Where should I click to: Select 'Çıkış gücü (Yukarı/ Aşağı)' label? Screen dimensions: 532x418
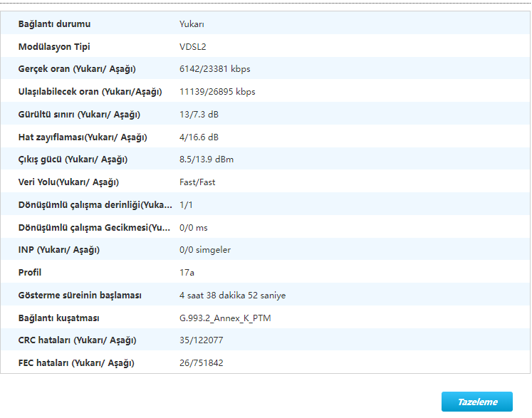[73, 160]
